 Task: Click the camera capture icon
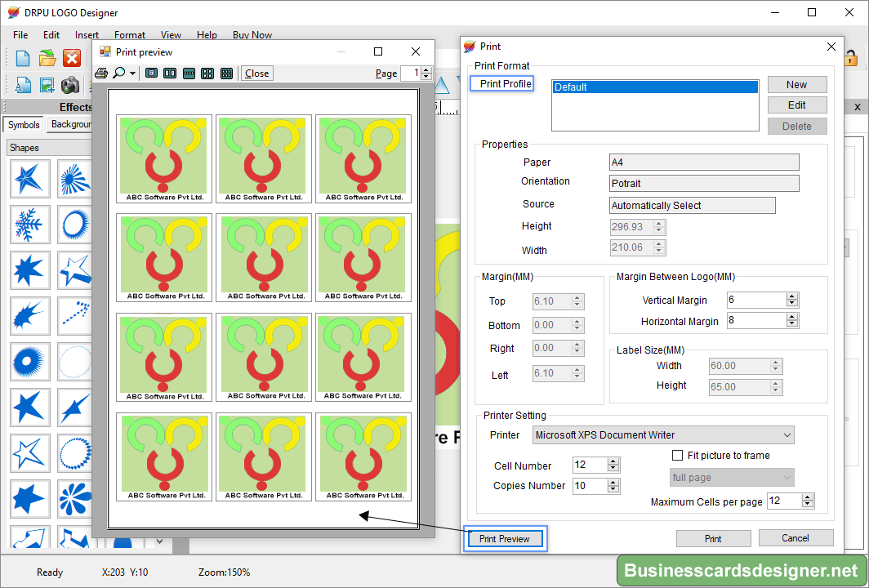pos(70,85)
